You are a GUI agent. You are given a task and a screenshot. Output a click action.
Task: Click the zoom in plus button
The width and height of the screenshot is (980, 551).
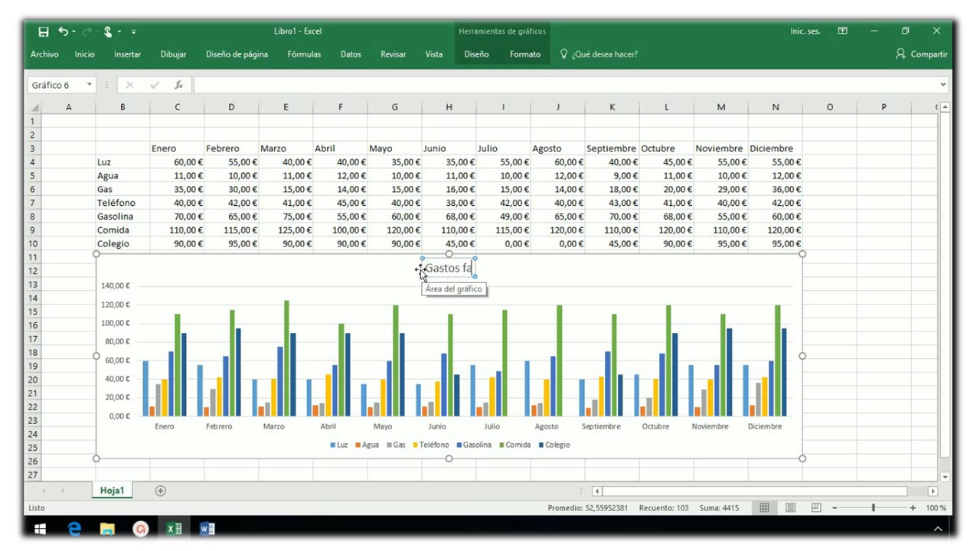click(913, 507)
